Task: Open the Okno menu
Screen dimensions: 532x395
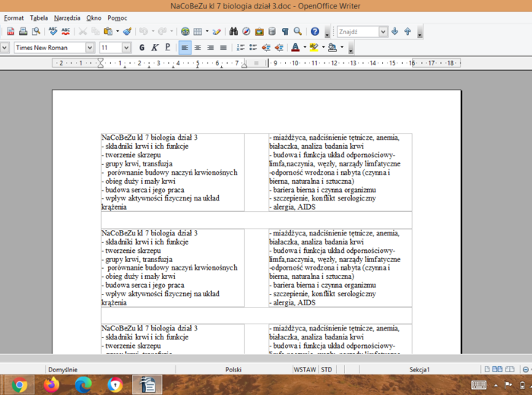Action: coord(93,18)
